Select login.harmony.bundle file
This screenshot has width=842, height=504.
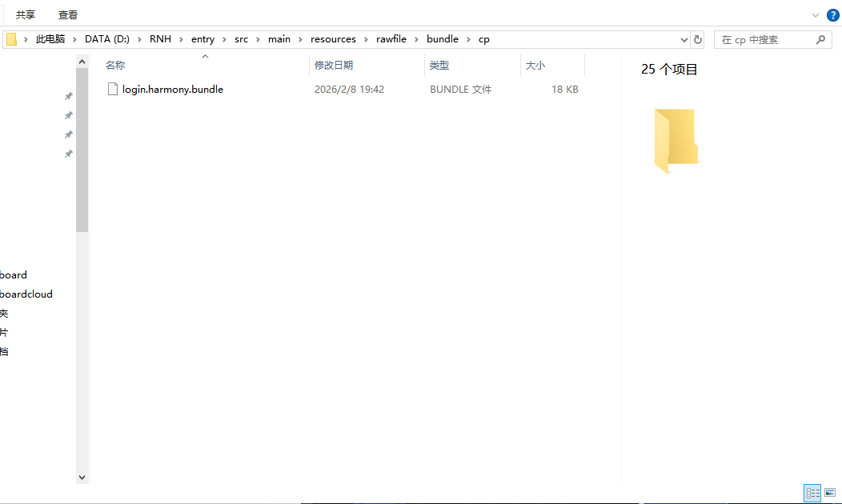[172, 90]
